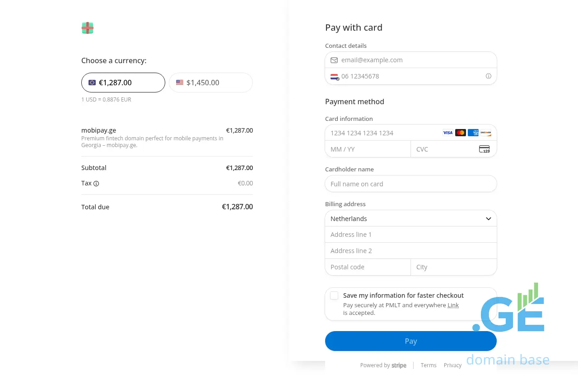
Task: Click the Discover card icon
Action: coord(486,133)
